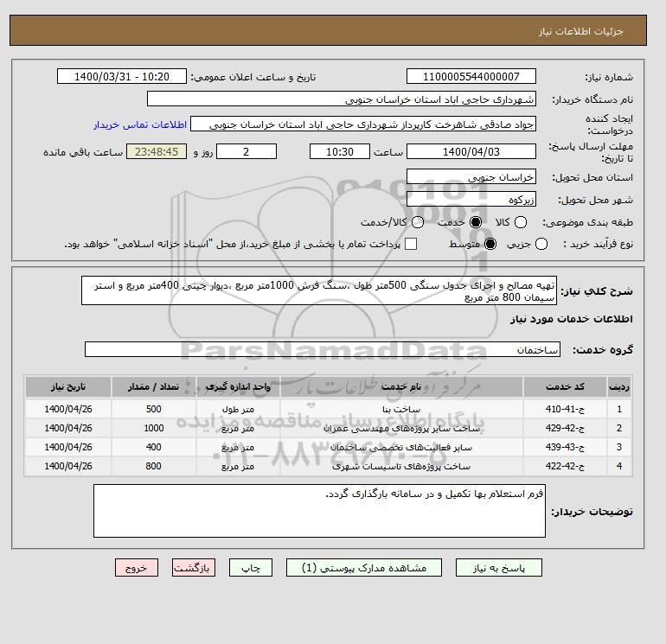
Task: Choose the جزیی purchase type radio
Action: [x=541, y=244]
